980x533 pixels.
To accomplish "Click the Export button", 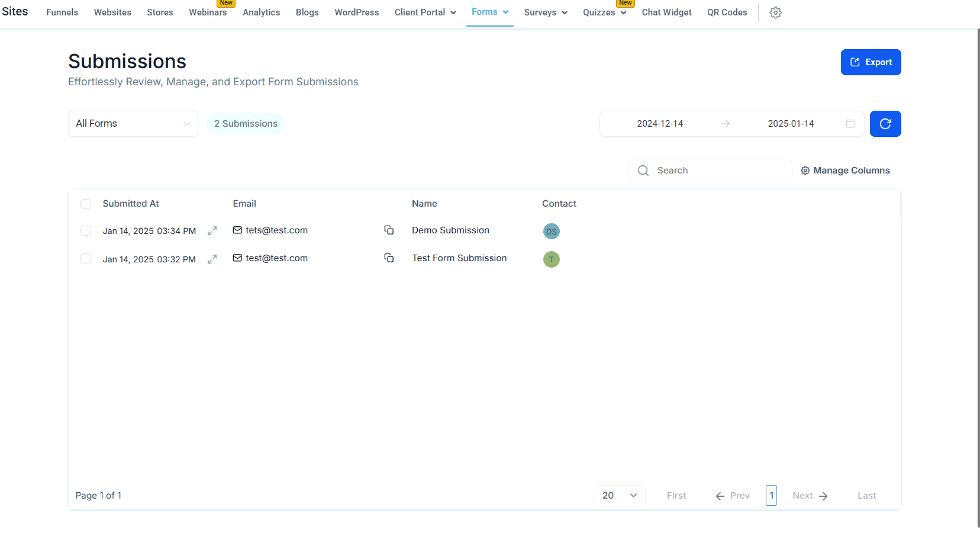I will point(871,62).
